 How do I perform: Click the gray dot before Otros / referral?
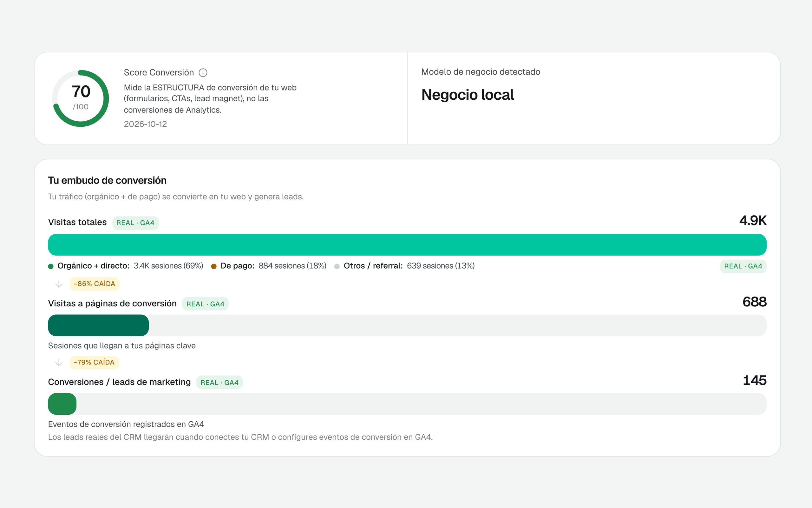tap(337, 266)
